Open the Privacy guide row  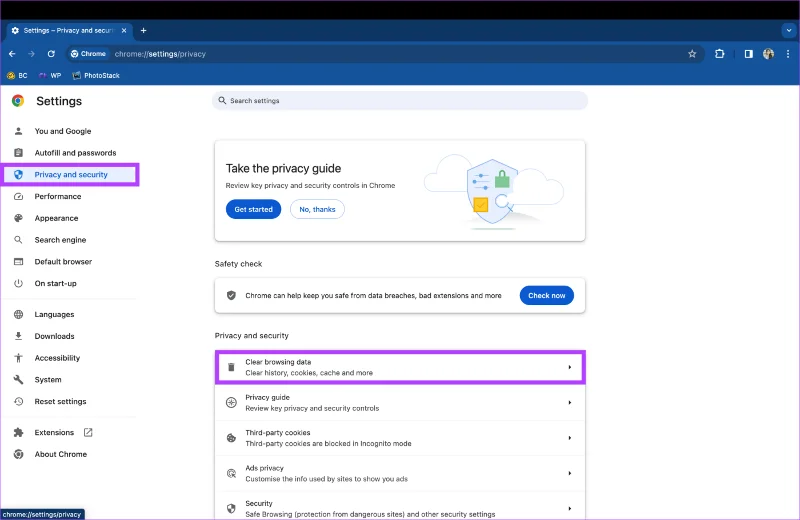click(x=400, y=403)
